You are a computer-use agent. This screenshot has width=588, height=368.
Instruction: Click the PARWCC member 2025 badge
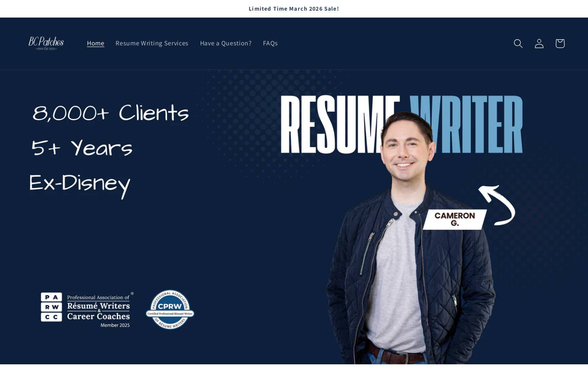87,310
